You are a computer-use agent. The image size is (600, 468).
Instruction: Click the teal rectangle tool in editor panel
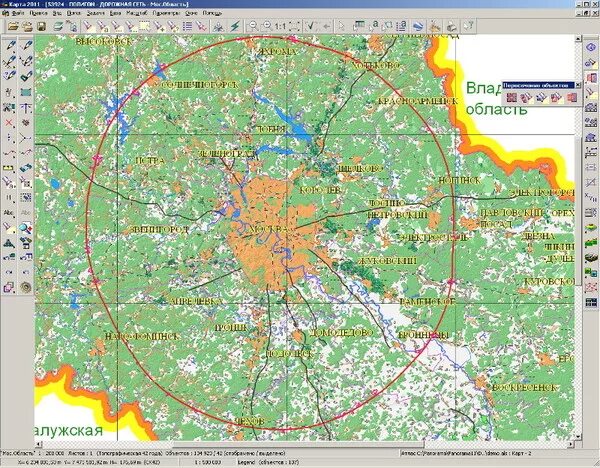[x=26, y=92]
